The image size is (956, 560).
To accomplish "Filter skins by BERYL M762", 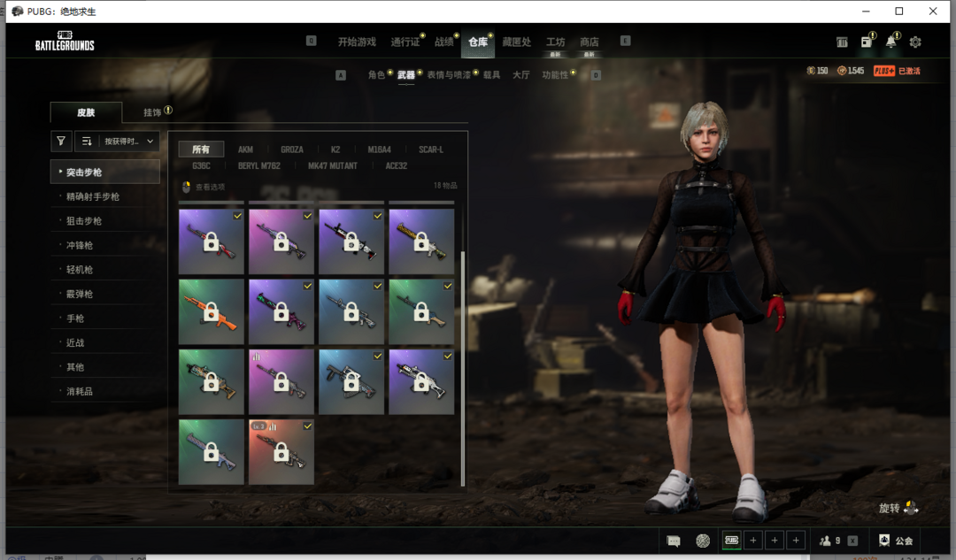I will (x=258, y=165).
